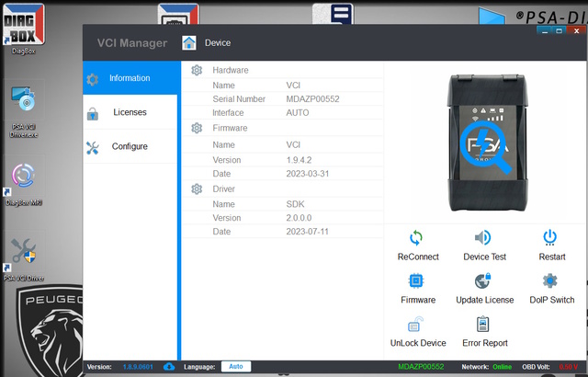
Task: Click the Hardware section gear icon
Action: tap(197, 70)
